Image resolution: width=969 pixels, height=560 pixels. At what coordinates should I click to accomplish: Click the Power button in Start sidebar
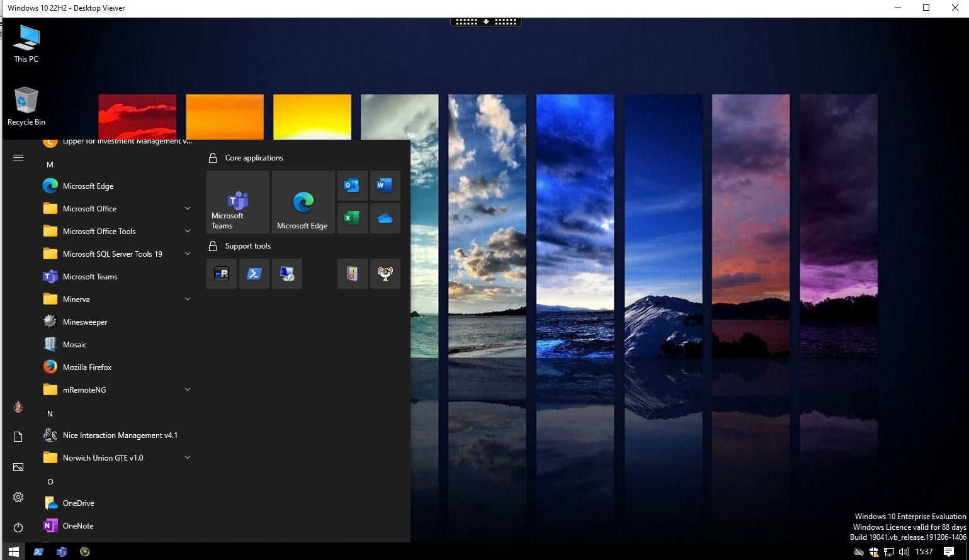pos(18,527)
